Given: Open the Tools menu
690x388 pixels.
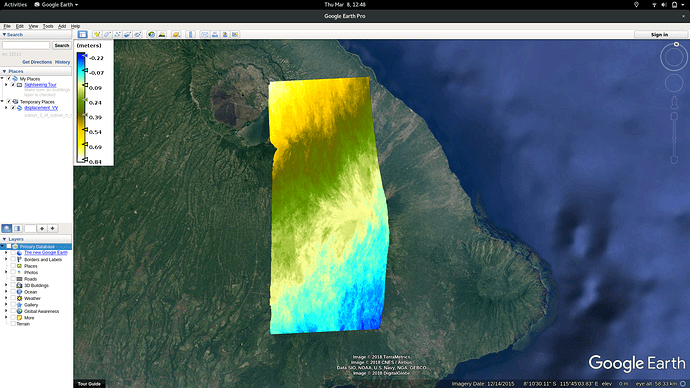Looking at the screenshot, I should pyautogui.click(x=48, y=26).
